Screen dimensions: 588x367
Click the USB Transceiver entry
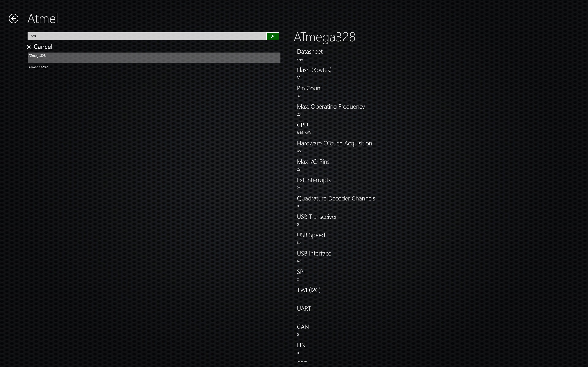[317, 217]
